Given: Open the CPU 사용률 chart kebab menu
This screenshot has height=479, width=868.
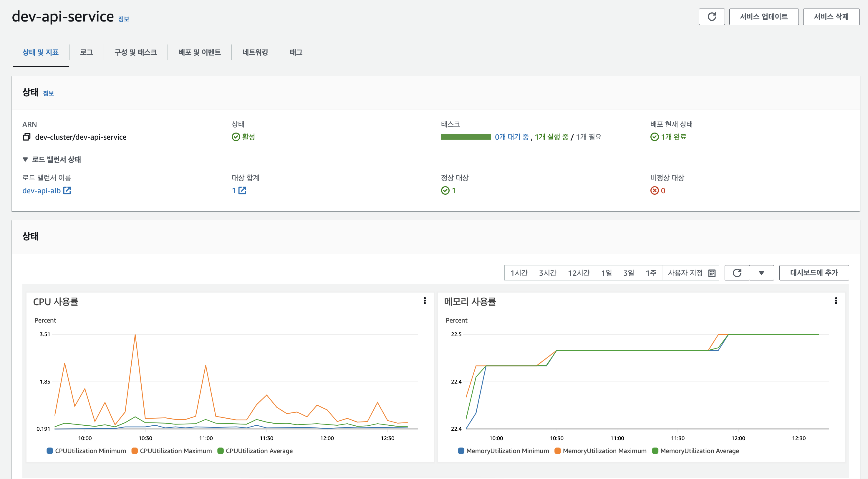Looking at the screenshot, I should (x=425, y=301).
